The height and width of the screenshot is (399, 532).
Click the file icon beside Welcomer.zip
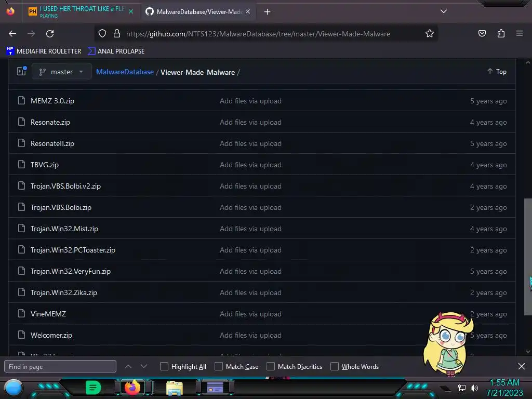21,335
